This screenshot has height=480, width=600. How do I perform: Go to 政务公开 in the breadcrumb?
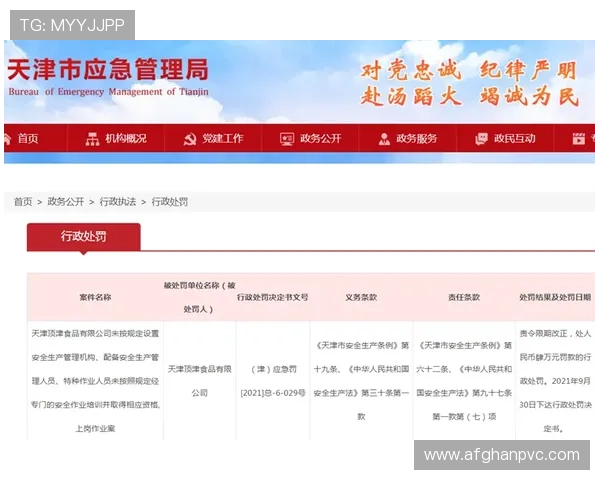65,202
